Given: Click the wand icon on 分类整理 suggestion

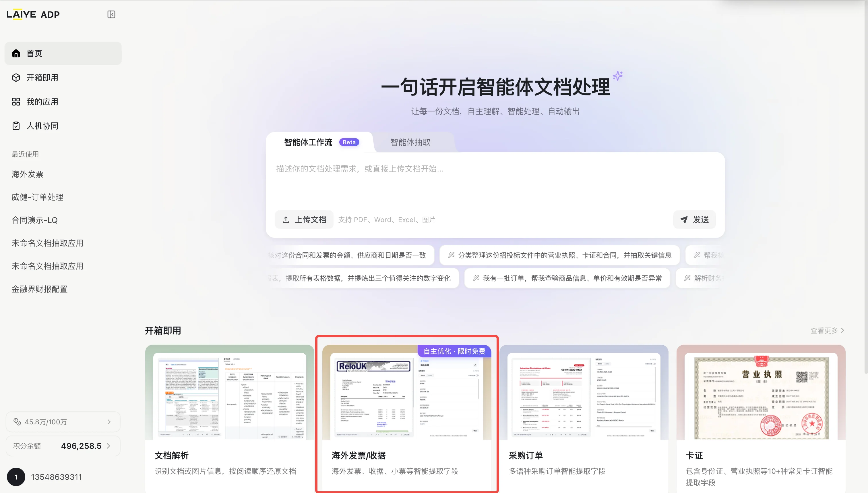Looking at the screenshot, I should click(451, 255).
